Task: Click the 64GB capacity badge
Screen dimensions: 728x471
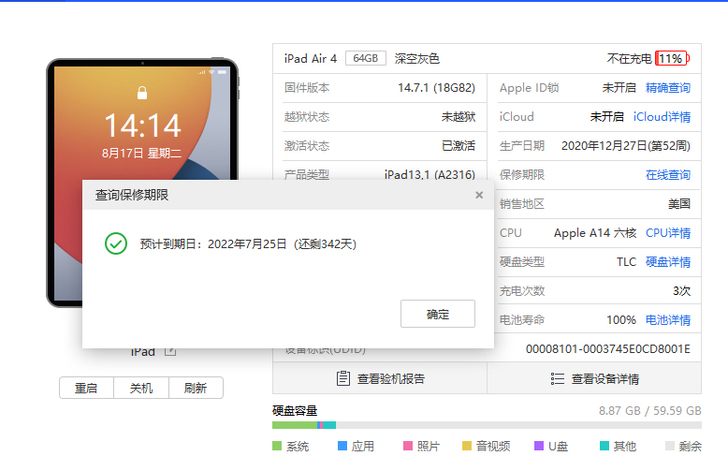Action: tap(365, 59)
